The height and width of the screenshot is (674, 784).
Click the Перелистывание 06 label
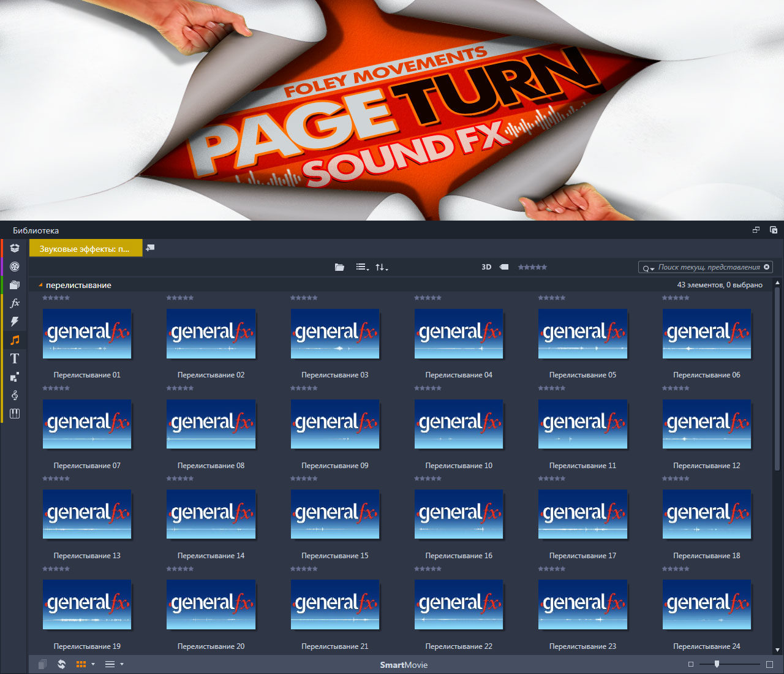coord(707,375)
